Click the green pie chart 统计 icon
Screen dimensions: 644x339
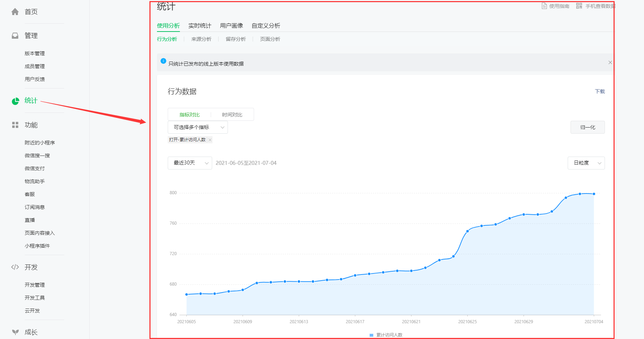click(15, 101)
